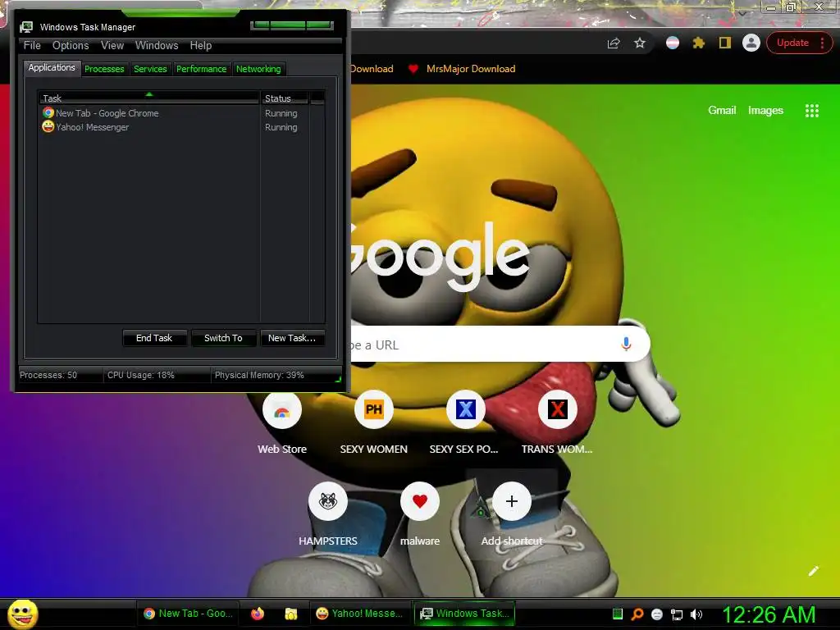Open the Chrome profile avatar
This screenshot has width=840, height=630.
[751, 43]
